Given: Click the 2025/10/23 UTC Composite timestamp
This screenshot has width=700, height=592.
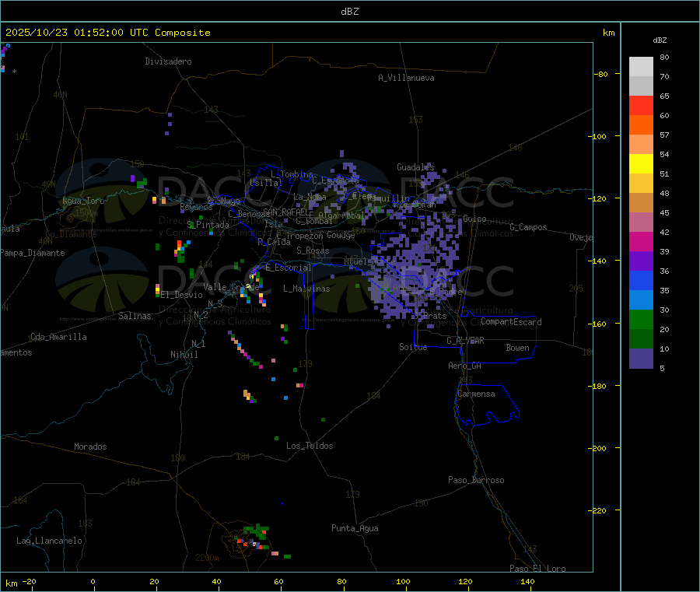Looking at the screenshot, I should pyautogui.click(x=107, y=33).
